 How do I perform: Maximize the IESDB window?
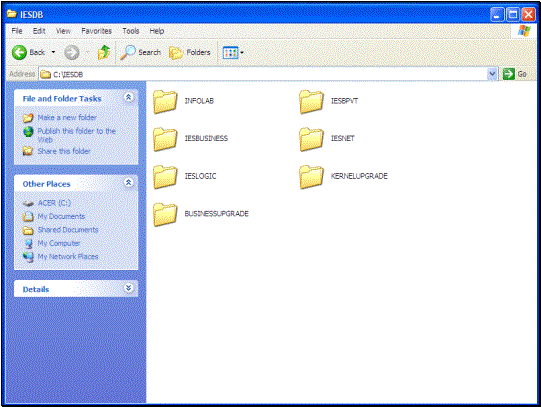513,14
